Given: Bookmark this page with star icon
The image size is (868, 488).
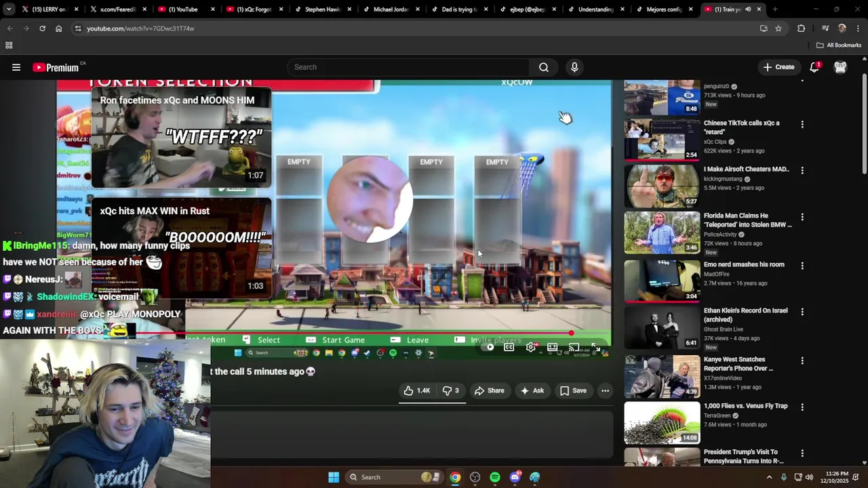Looking at the screenshot, I should [778, 28].
